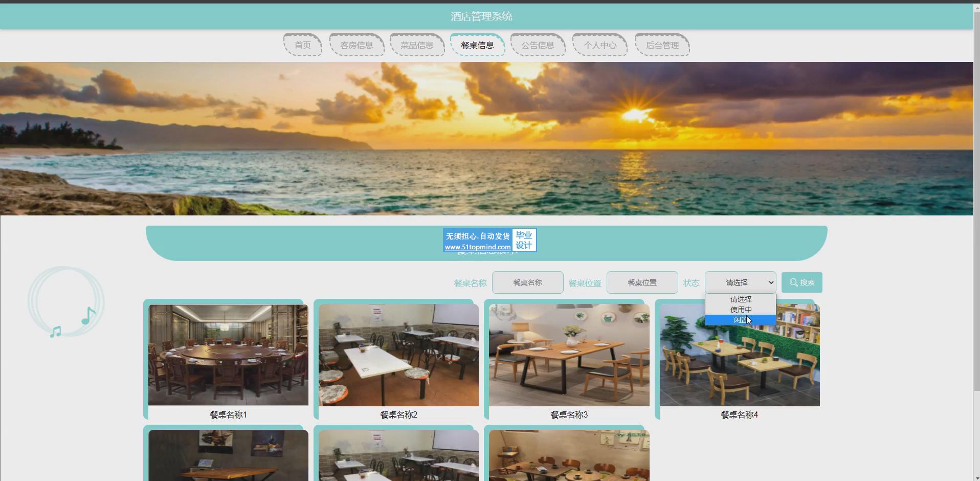Screen dimensions: 980x481
Task: Choose 请选择 option in the status list
Action: click(x=741, y=299)
